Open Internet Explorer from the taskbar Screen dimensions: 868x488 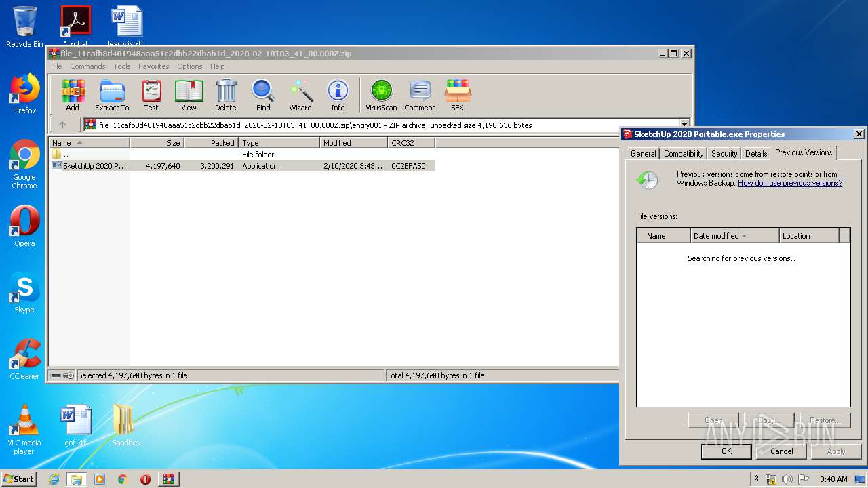tap(54, 479)
